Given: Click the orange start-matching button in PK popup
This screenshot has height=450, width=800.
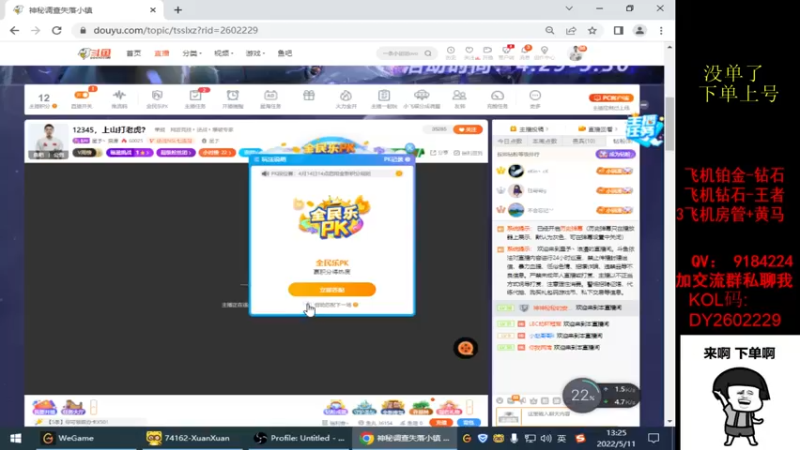Looking at the screenshot, I should (x=332, y=289).
